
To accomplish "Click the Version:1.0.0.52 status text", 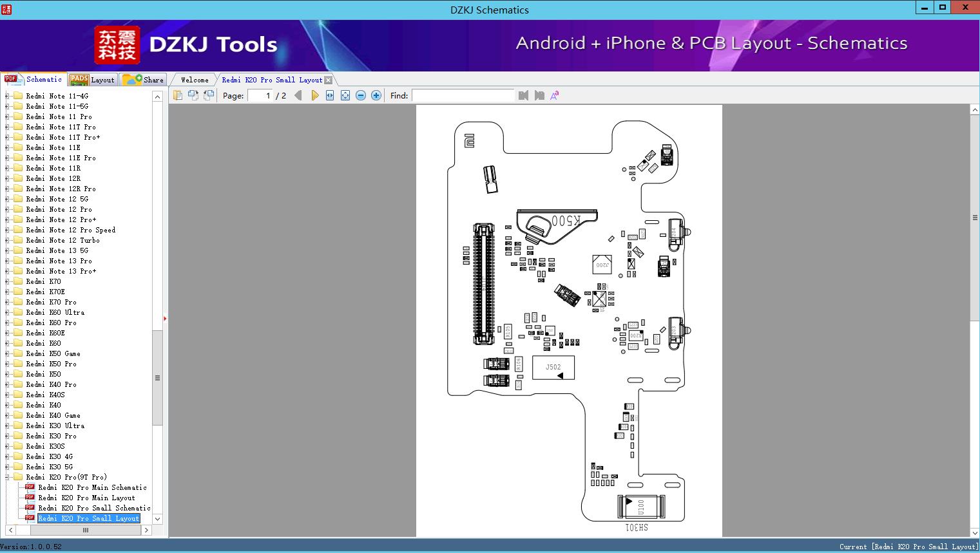I will pos(32,547).
